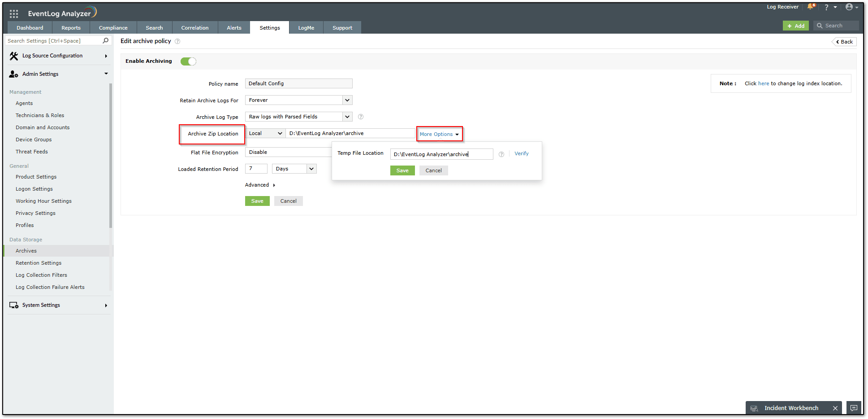The width and height of the screenshot is (868, 419).
Task: Open the apps grid launcher icon
Action: point(14,14)
